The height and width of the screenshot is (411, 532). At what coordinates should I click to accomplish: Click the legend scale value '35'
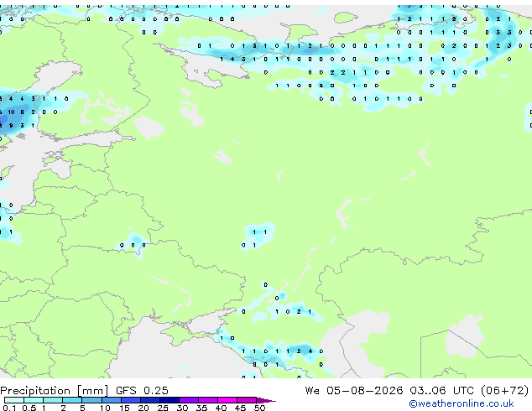[x=201, y=408]
